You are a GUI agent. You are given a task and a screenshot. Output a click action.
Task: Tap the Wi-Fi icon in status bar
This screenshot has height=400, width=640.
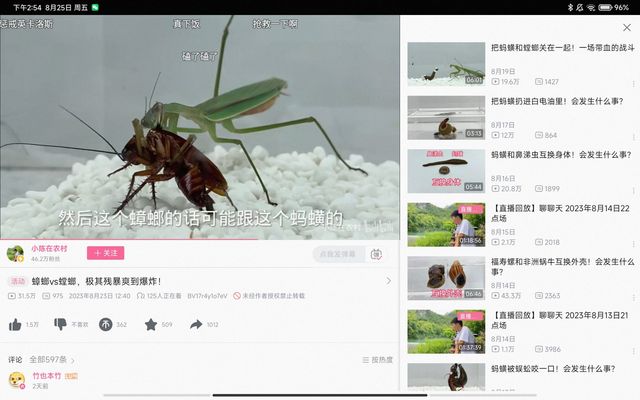591,7
